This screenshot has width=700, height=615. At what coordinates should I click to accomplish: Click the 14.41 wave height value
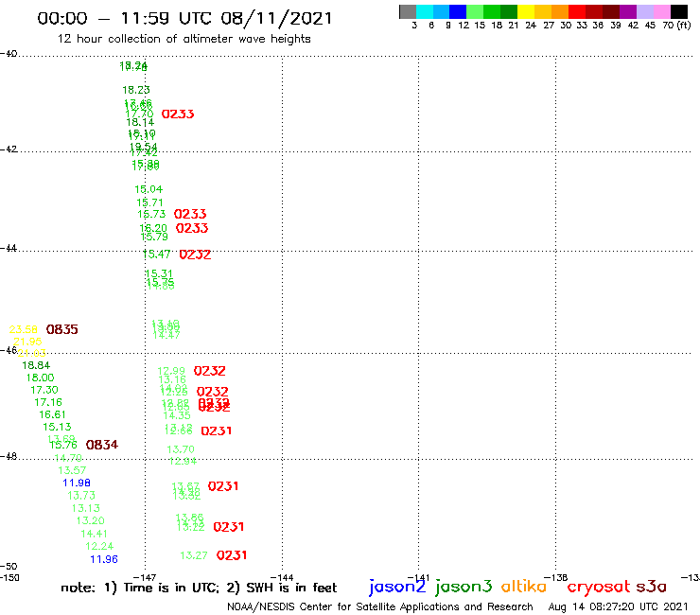[95, 534]
